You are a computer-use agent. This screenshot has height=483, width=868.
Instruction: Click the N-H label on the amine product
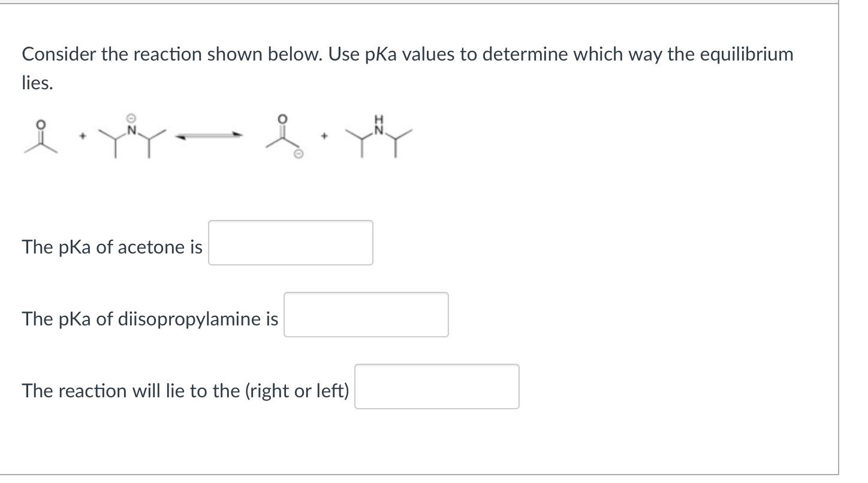pyautogui.click(x=379, y=117)
